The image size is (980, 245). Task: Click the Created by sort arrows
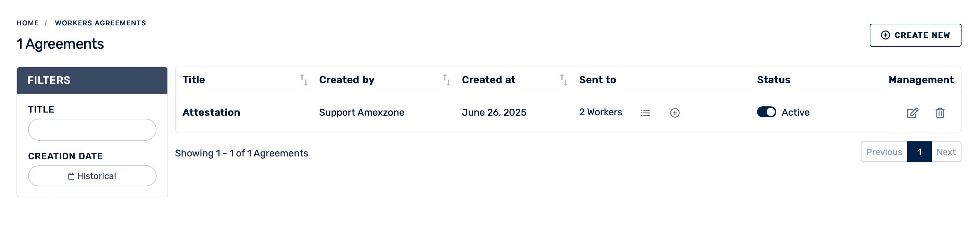tap(446, 80)
